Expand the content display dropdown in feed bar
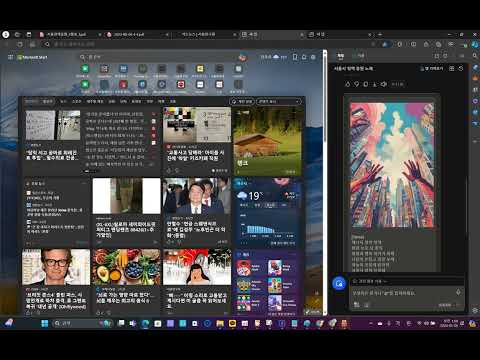480x360 pixels. [279, 101]
